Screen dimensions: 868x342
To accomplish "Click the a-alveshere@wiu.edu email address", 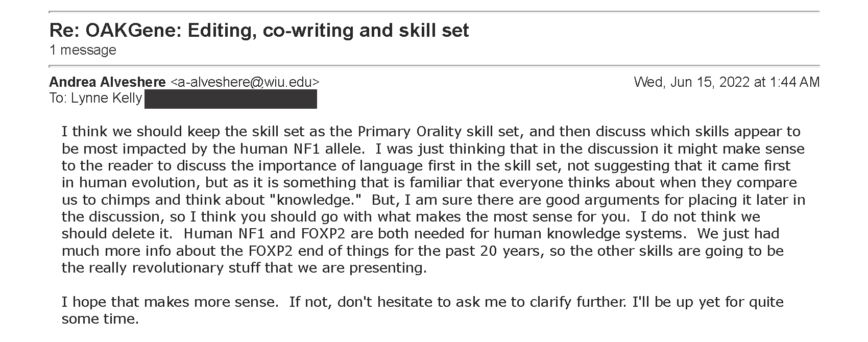I will pos(245,82).
